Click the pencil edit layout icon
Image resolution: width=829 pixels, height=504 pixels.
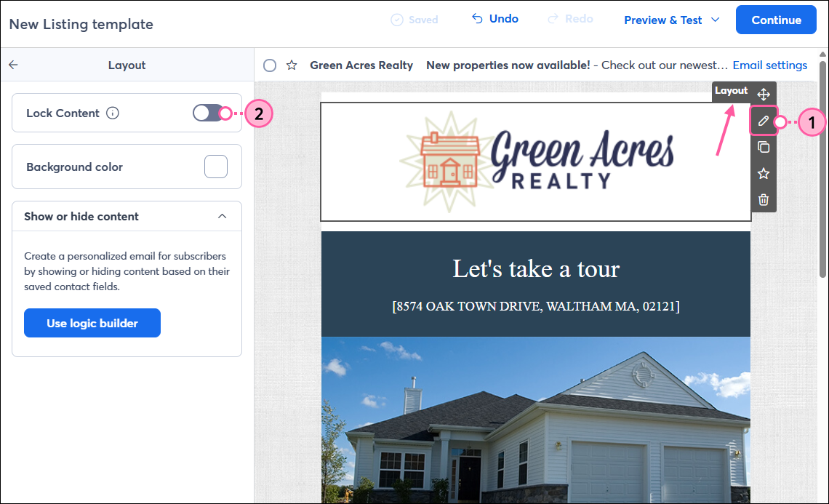click(764, 121)
